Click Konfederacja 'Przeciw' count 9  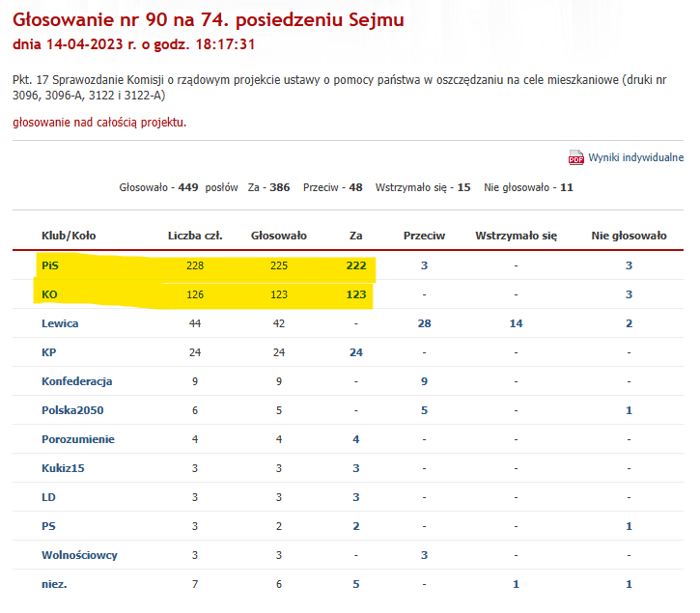[x=424, y=381]
